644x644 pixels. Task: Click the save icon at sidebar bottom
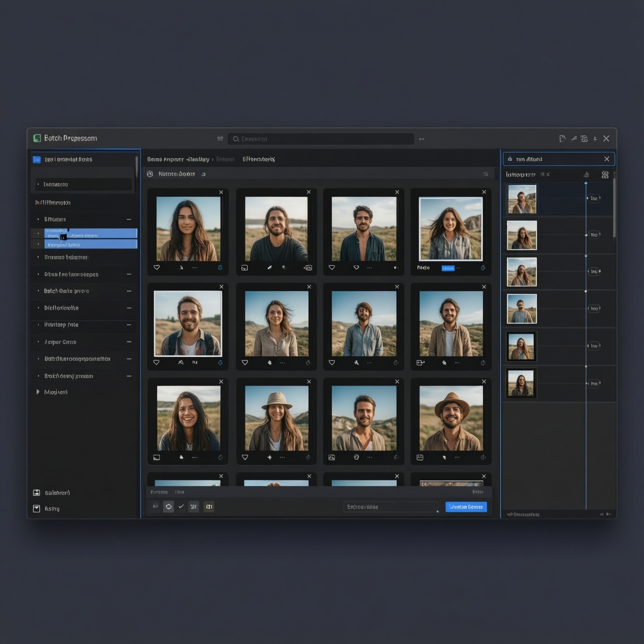pyautogui.click(x=36, y=493)
